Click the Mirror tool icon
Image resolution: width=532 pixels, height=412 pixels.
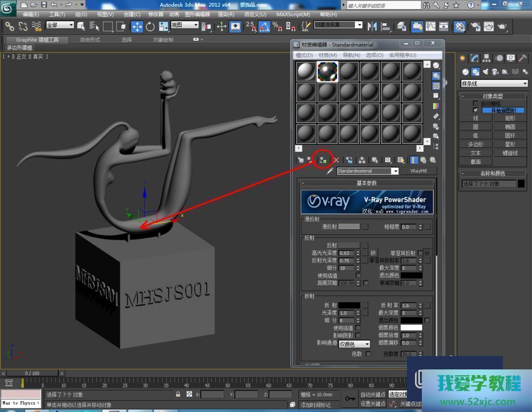click(372, 26)
